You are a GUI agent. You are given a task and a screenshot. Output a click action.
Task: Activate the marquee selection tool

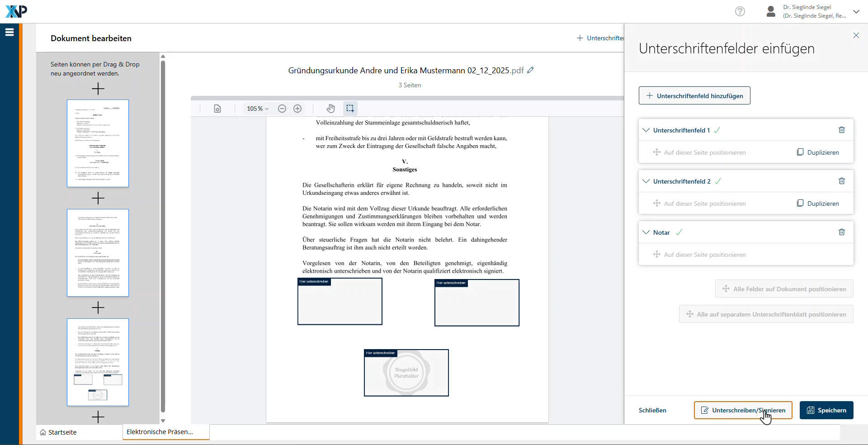pos(350,109)
